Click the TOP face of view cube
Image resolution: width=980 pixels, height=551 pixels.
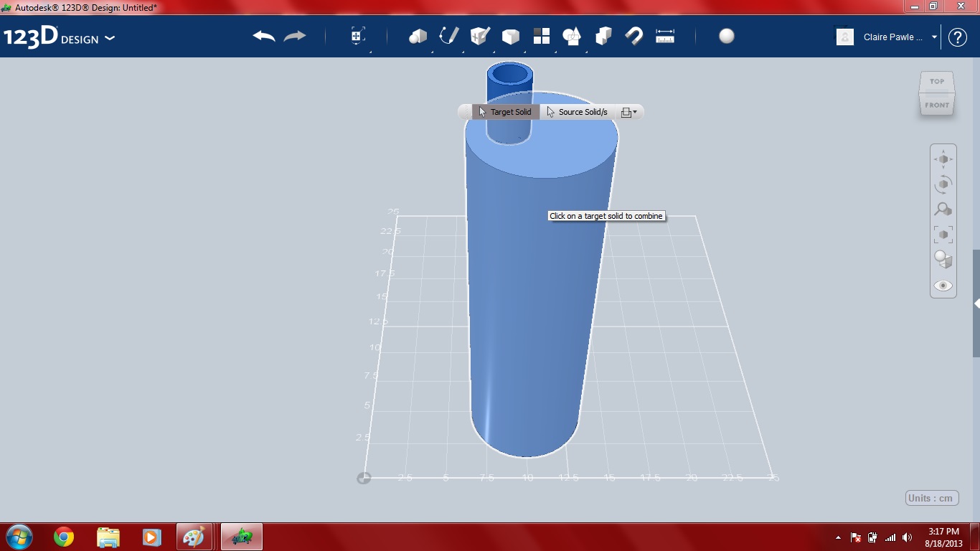(x=937, y=81)
